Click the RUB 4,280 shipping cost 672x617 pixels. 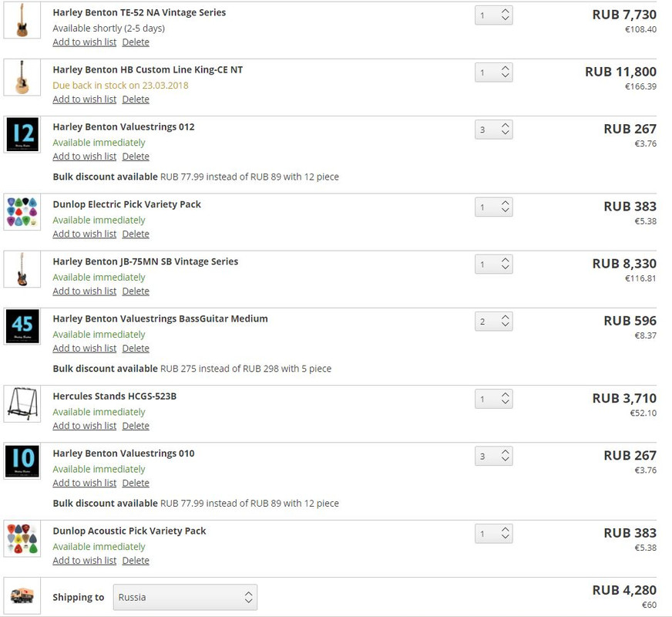tap(624, 590)
